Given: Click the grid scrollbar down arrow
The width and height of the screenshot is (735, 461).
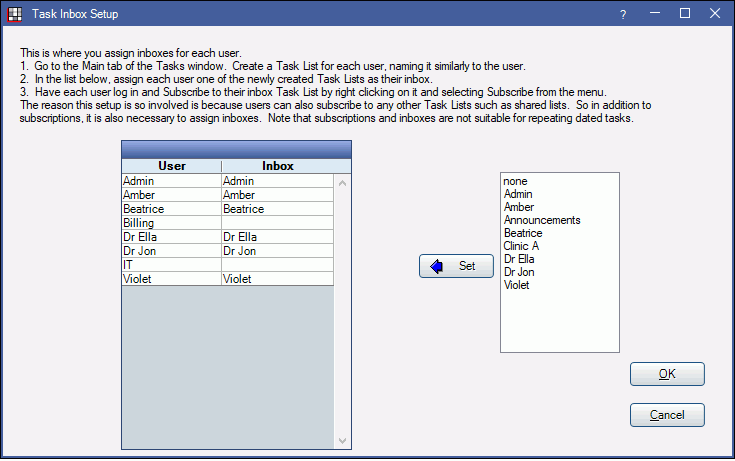Looking at the screenshot, I should 342,440.
